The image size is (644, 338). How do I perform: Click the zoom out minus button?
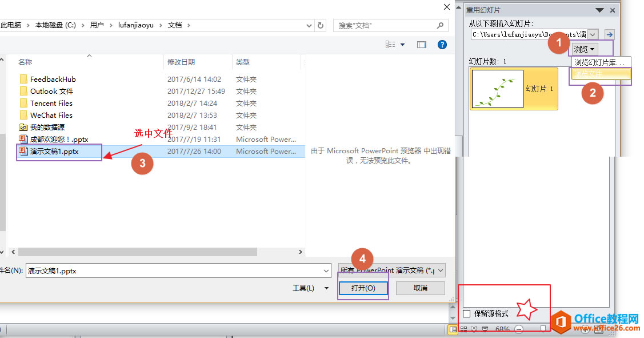point(519,329)
